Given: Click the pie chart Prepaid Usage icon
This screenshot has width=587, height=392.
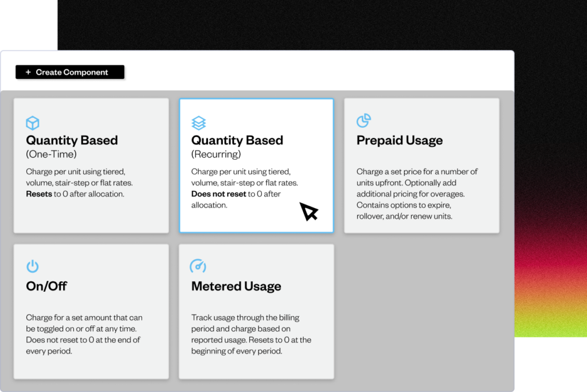Looking at the screenshot, I should 363,120.
